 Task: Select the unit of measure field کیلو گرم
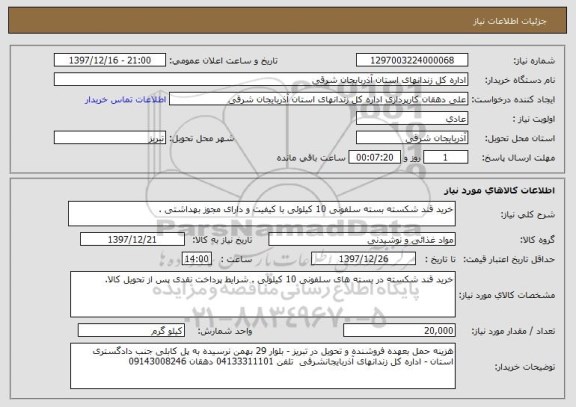pyautogui.click(x=131, y=331)
